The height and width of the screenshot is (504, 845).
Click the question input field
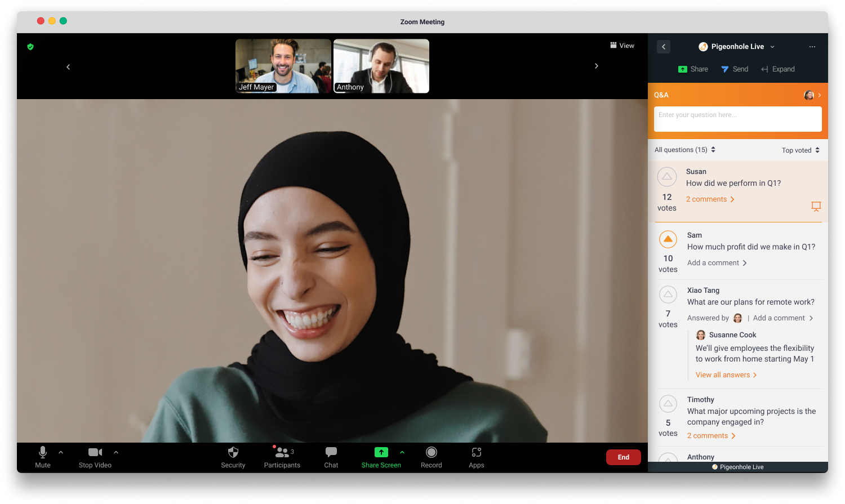[x=737, y=119]
